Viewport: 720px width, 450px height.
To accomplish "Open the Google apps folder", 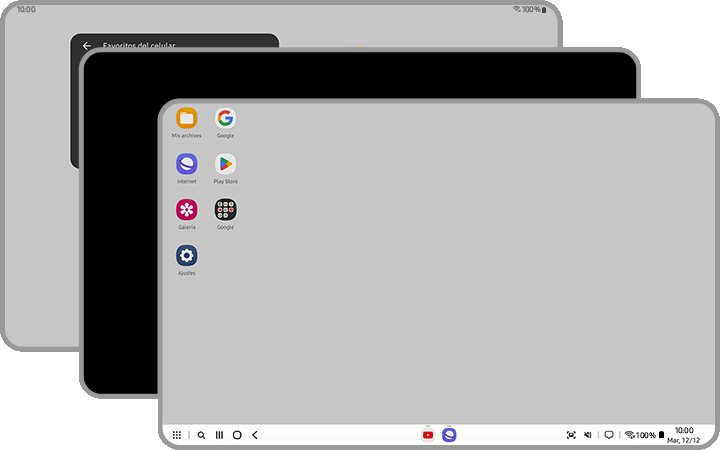I will (x=225, y=210).
